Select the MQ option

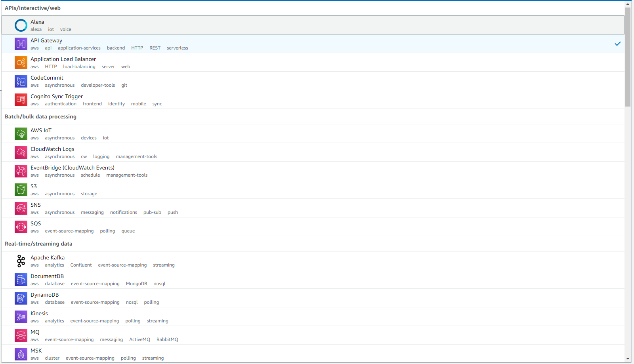click(x=313, y=335)
